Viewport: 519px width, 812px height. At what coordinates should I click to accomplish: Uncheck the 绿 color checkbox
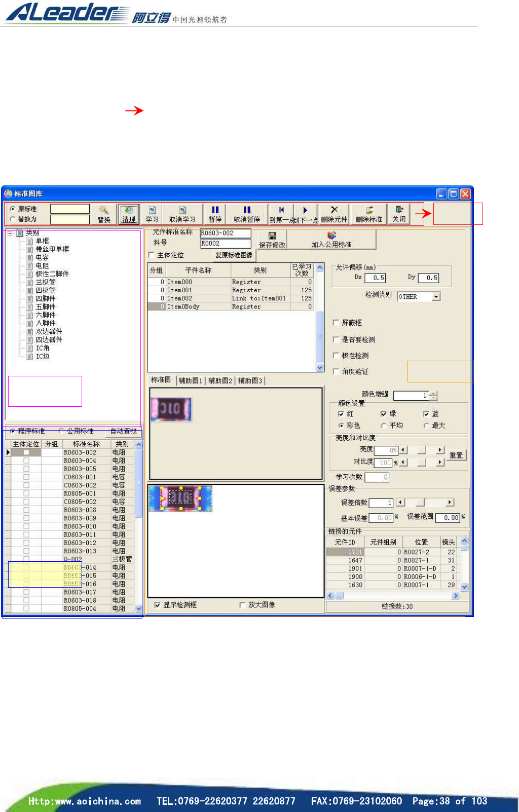(384, 414)
